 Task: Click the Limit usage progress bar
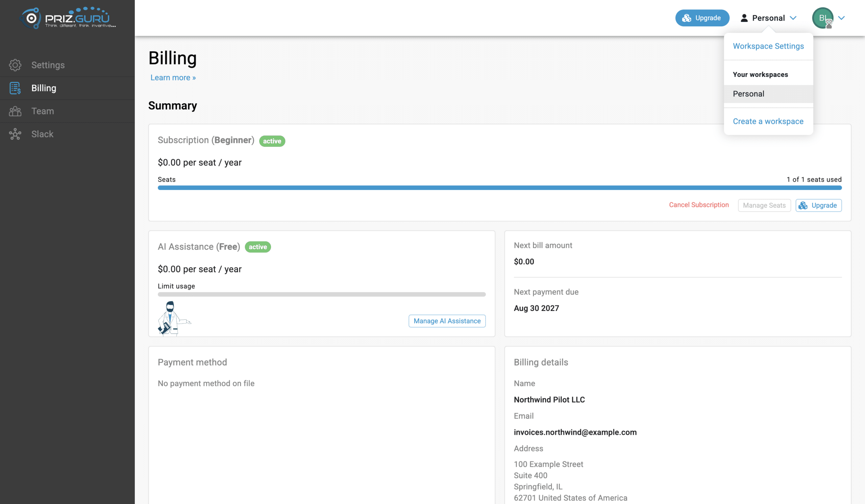[x=322, y=294]
